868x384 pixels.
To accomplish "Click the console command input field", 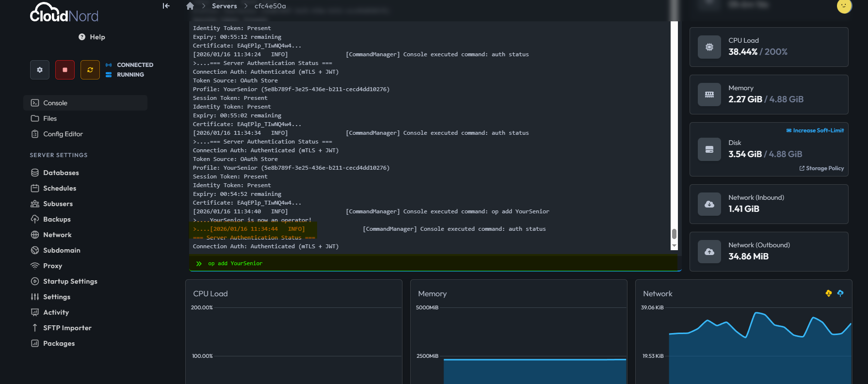I will (436, 263).
